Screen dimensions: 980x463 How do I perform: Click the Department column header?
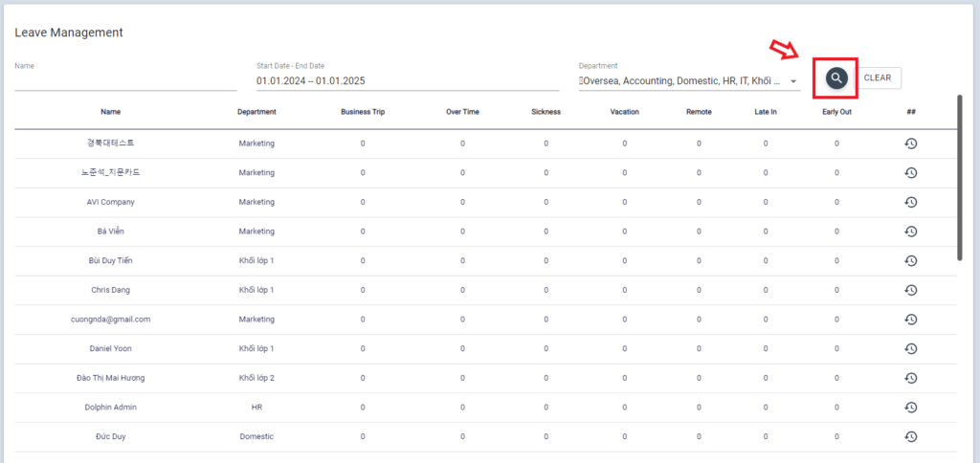point(256,112)
